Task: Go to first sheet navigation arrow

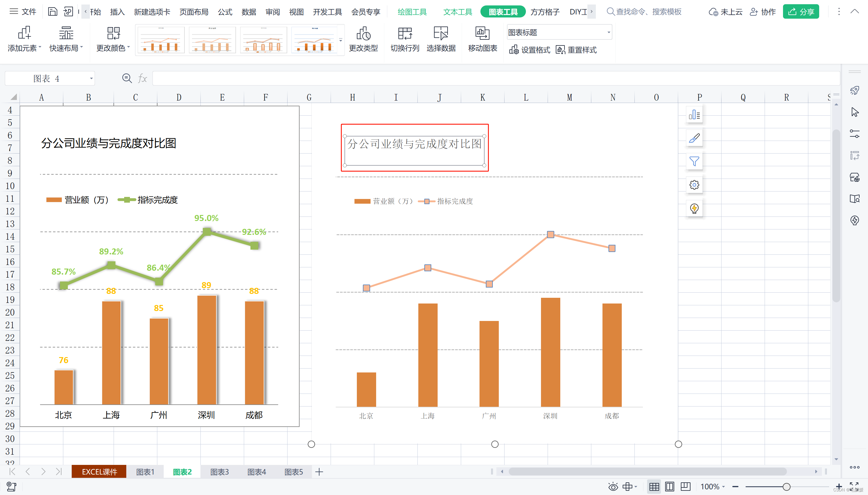Action: (x=13, y=472)
